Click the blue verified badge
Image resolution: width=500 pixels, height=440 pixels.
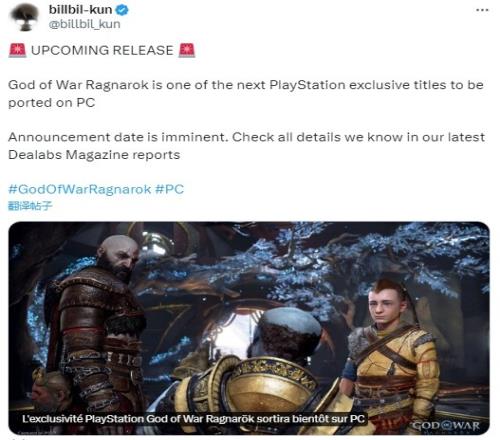tap(122, 10)
